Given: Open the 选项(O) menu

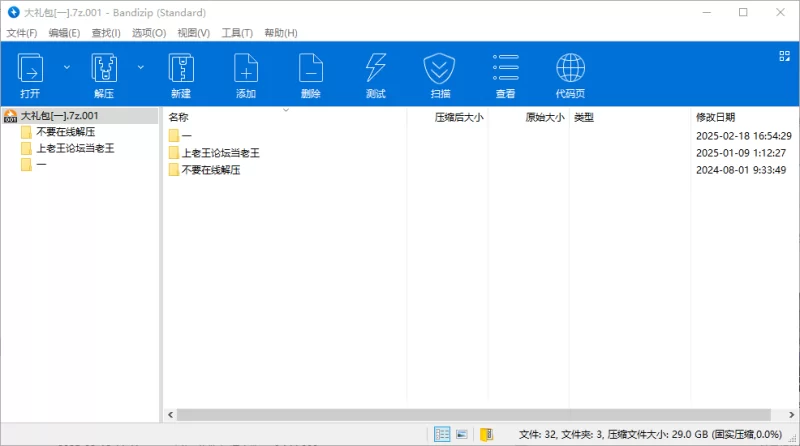Looking at the screenshot, I should (x=149, y=33).
